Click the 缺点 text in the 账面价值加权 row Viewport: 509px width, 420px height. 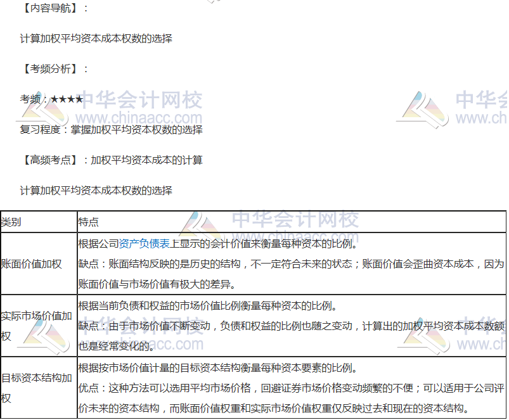click(91, 264)
